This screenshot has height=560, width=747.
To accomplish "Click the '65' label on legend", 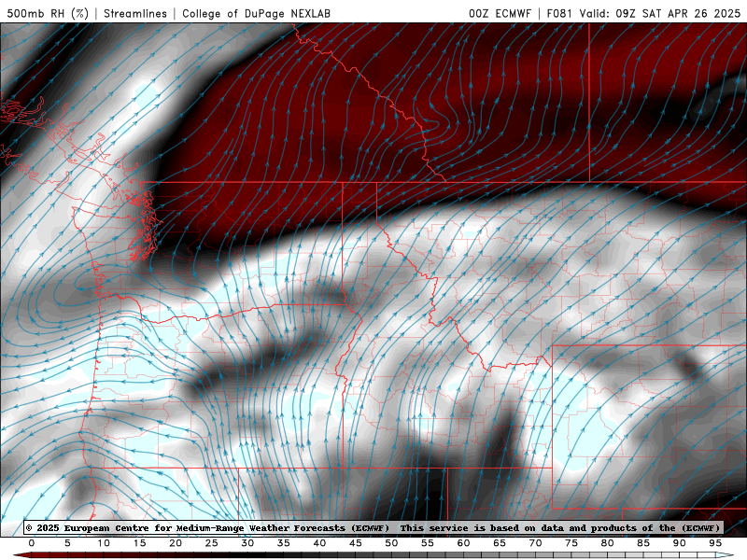I will point(500,543).
